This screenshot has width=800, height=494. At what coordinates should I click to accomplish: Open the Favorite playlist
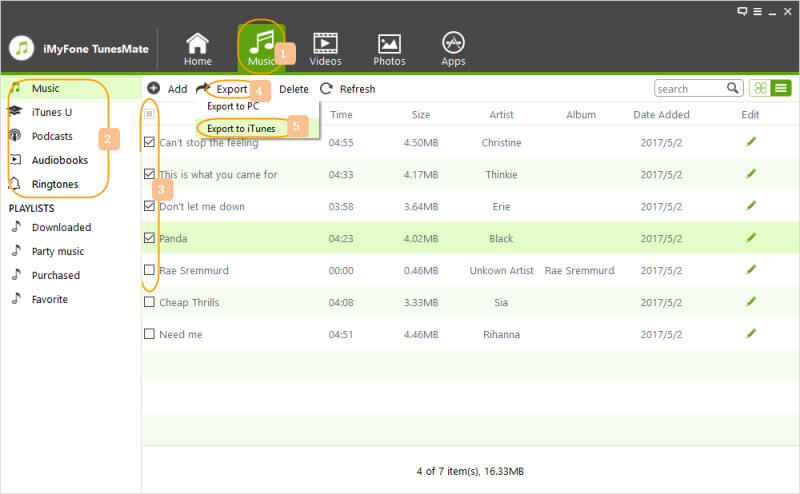[49, 299]
